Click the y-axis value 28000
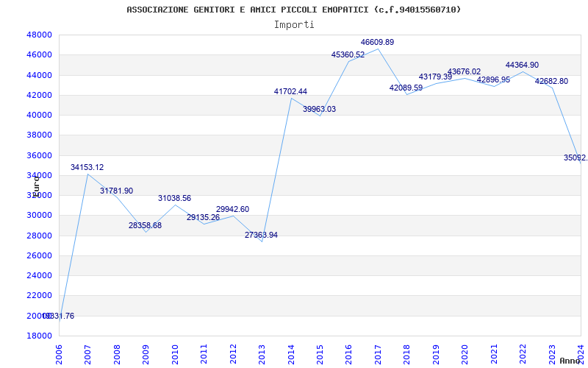This screenshot has width=588, height=368. click(39, 236)
